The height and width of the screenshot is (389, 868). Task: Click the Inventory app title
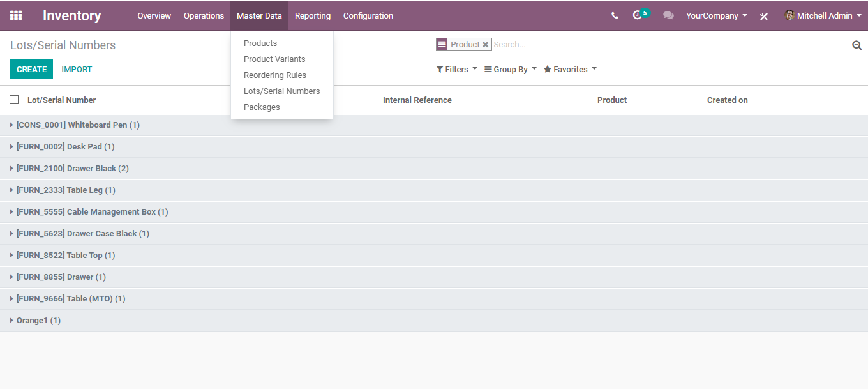(x=71, y=16)
